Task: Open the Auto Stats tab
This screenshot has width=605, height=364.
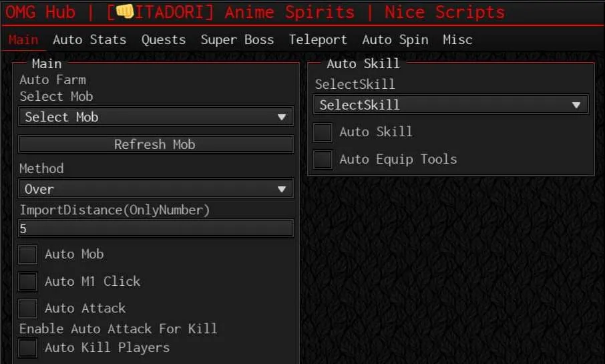Action: click(89, 40)
